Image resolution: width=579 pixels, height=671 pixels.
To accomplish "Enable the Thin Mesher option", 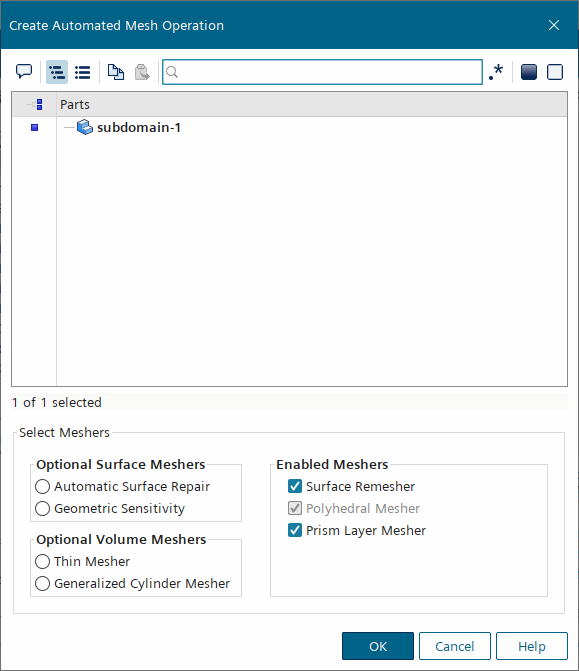I will click(42, 561).
